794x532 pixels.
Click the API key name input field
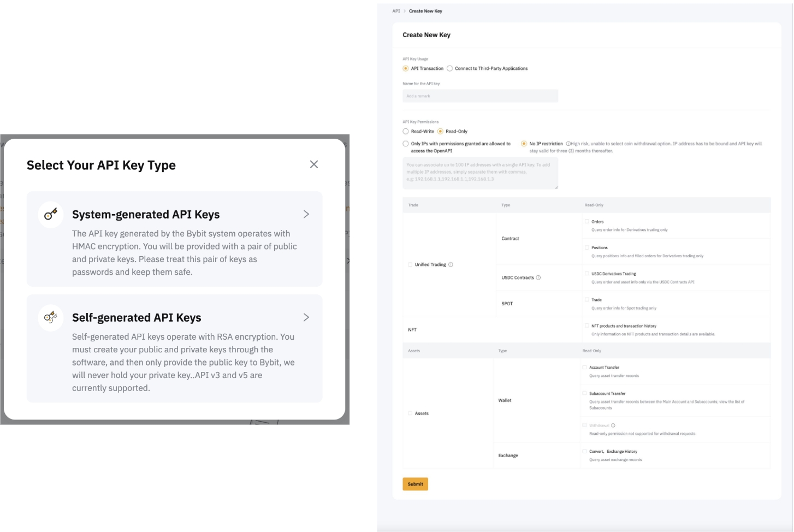click(x=480, y=96)
